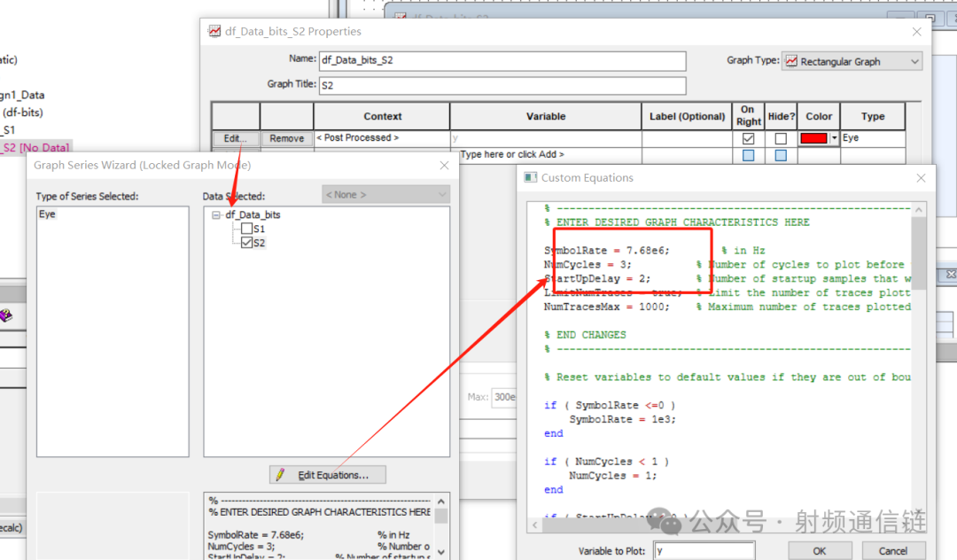
Task: Select the '< Post Processed >' context cell
Action: coord(381,138)
